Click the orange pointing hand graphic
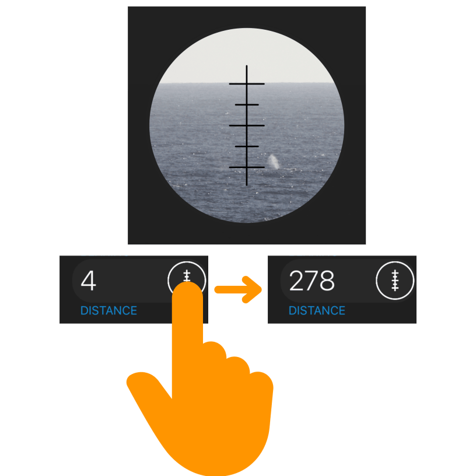The height and width of the screenshot is (476, 476). (x=199, y=378)
